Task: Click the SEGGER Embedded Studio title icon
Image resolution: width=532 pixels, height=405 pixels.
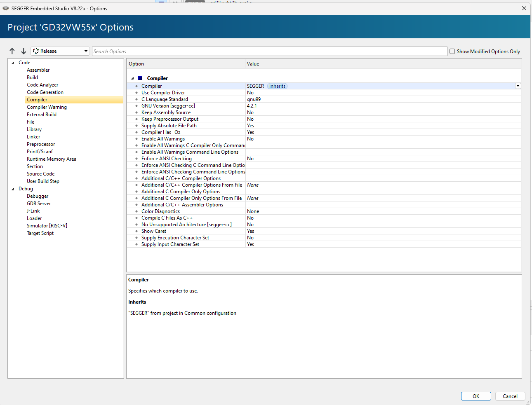Action: 6,8
